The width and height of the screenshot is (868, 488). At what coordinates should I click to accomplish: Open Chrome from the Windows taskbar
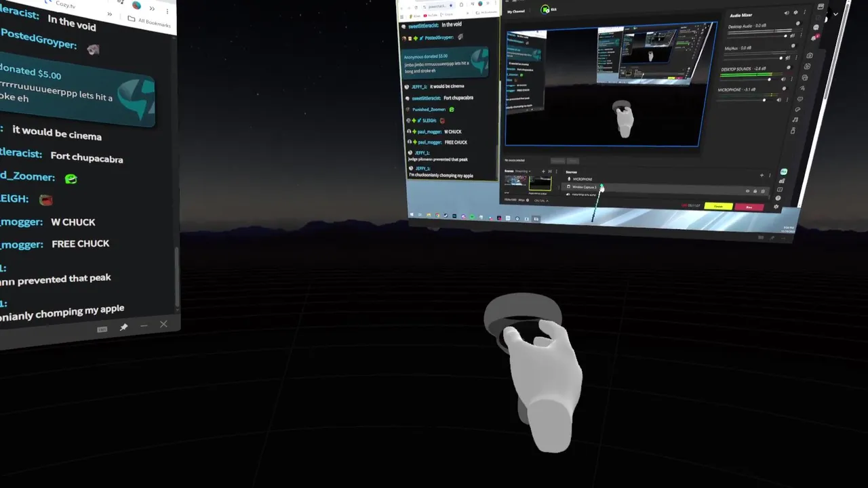pyautogui.click(x=437, y=216)
